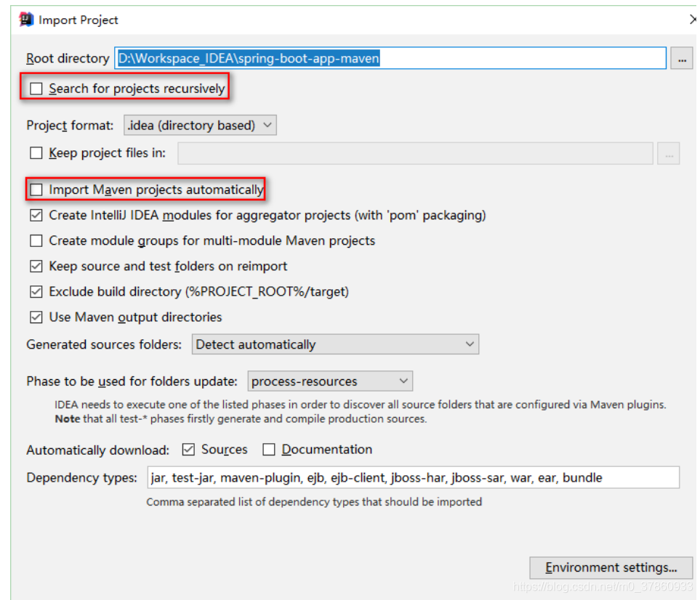Image resolution: width=700 pixels, height=600 pixels.
Task: Click the 'Project format:' label
Action: [70, 126]
